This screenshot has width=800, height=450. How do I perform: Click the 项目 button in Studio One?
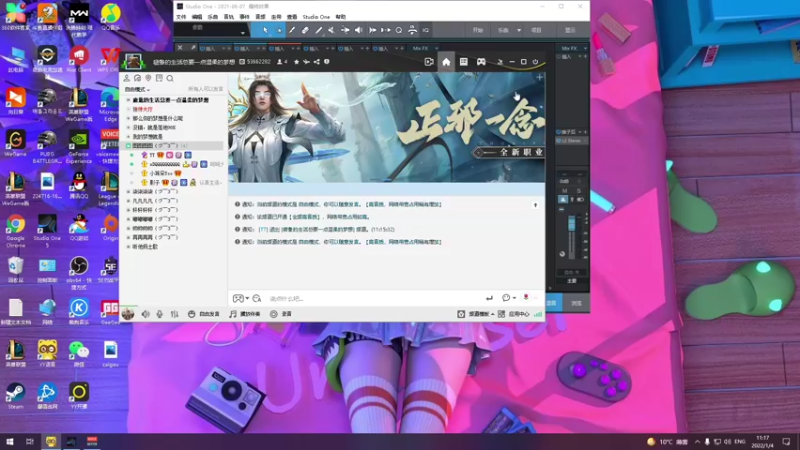(x=536, y=30)
